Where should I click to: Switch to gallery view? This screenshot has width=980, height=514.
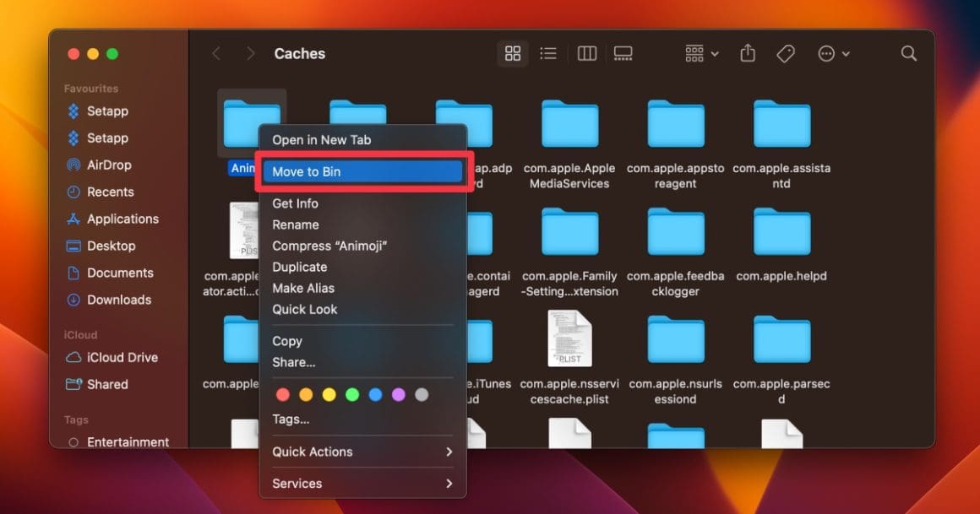pyautogui.click(x=623, y=53)
